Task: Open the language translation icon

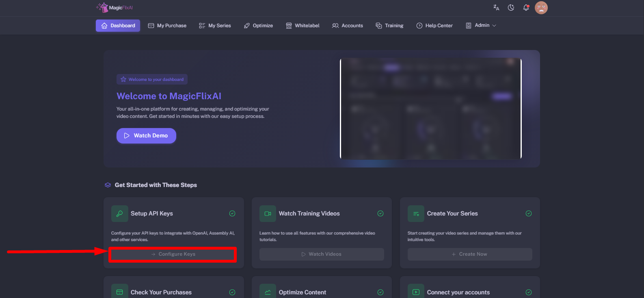Action: click(496, 7)
